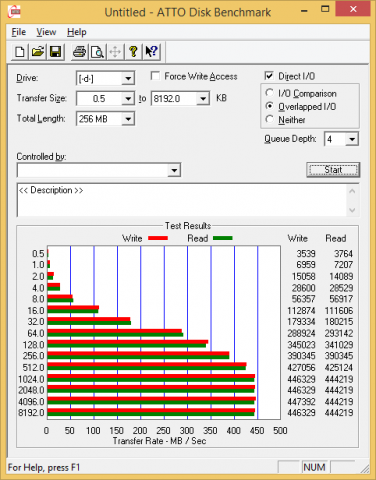Expand the Controlled by dropdown

174,170
